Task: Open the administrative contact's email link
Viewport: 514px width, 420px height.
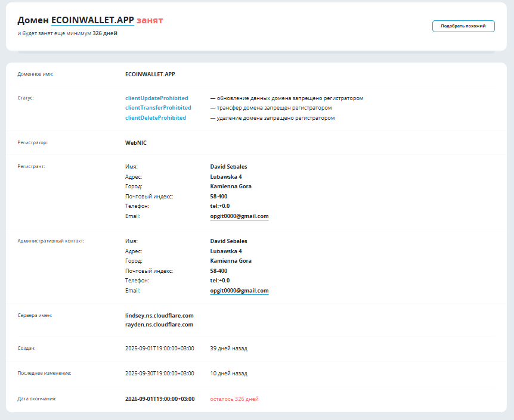Action: 239,291
